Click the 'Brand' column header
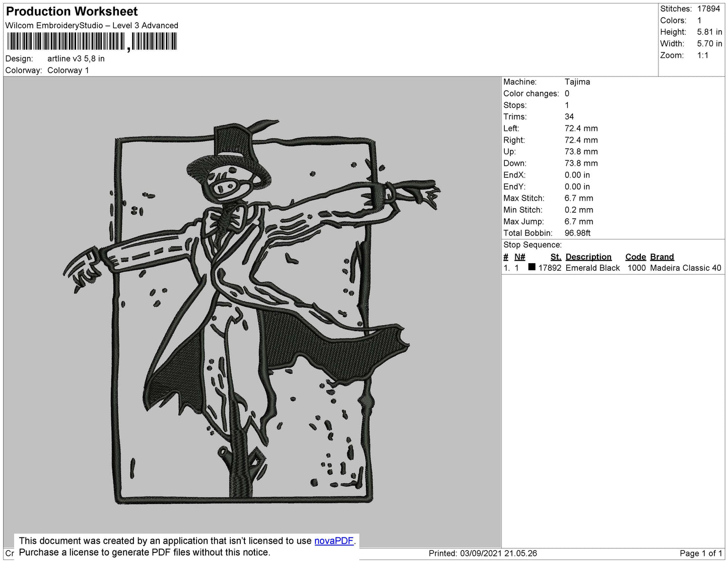 (x=662, y=257)
